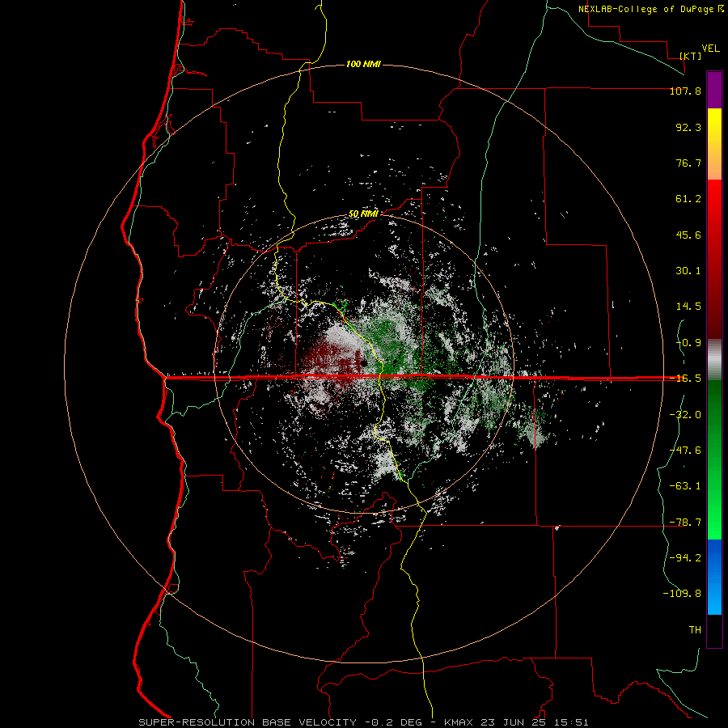This screenshot has width=728, height=728.
Task: Pick the blue segment of the color bar
Action: (714, 577)
